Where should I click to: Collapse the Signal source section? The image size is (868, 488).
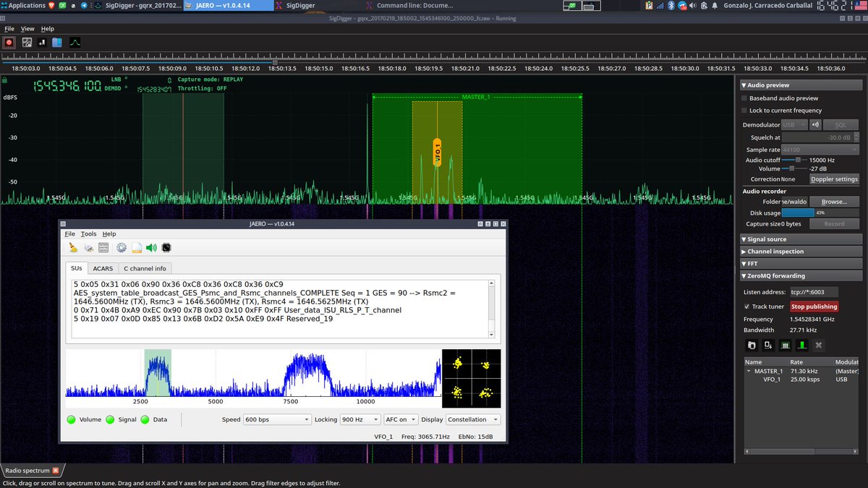pos(801,239)
